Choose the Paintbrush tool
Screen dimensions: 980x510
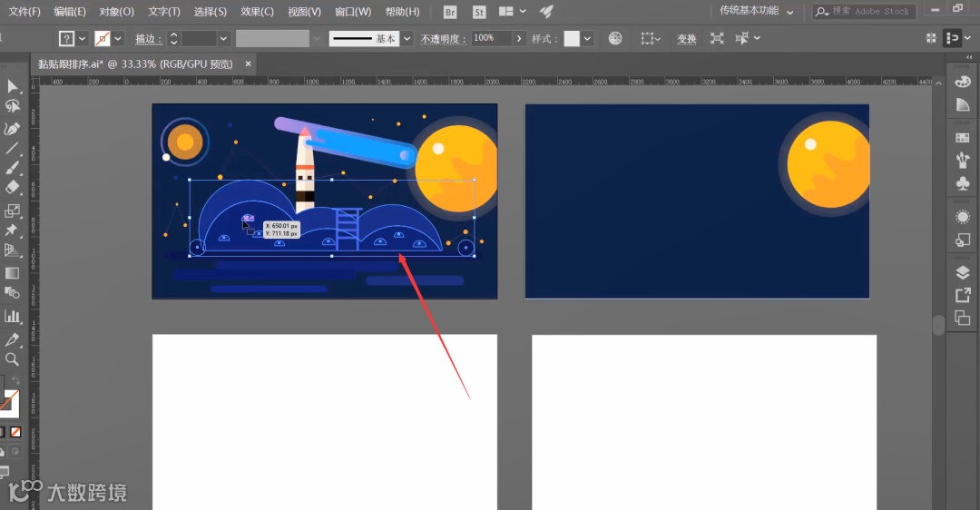13,169
